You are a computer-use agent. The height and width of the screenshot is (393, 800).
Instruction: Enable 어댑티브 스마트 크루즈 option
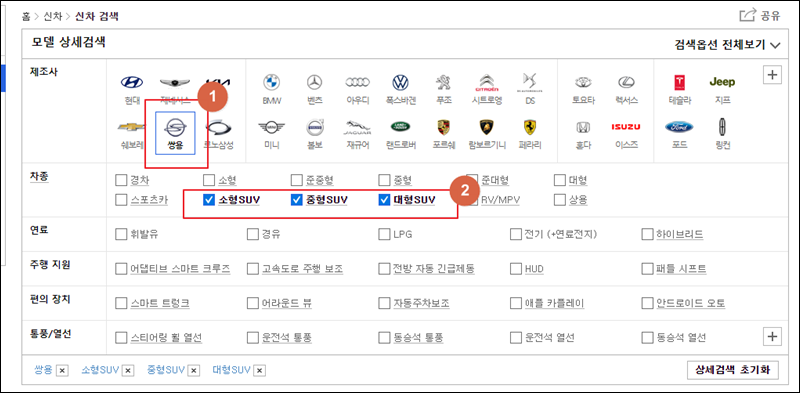coord(120,268)
